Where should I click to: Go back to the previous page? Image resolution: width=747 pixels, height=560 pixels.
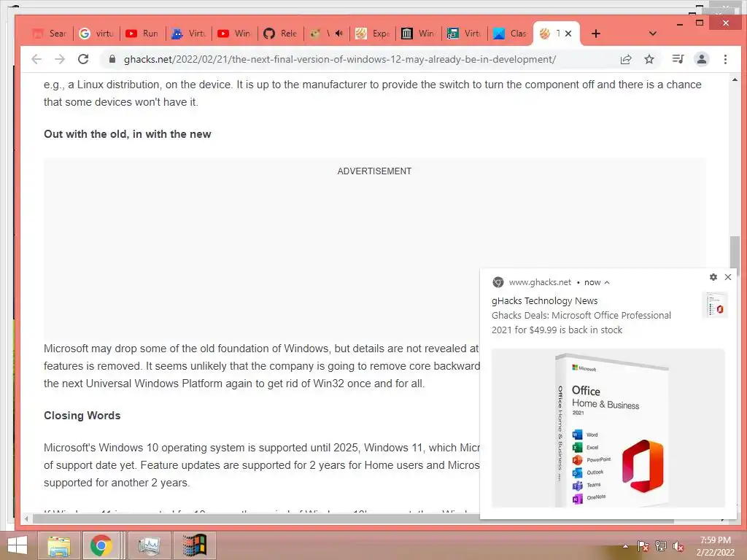pos(36,59)
